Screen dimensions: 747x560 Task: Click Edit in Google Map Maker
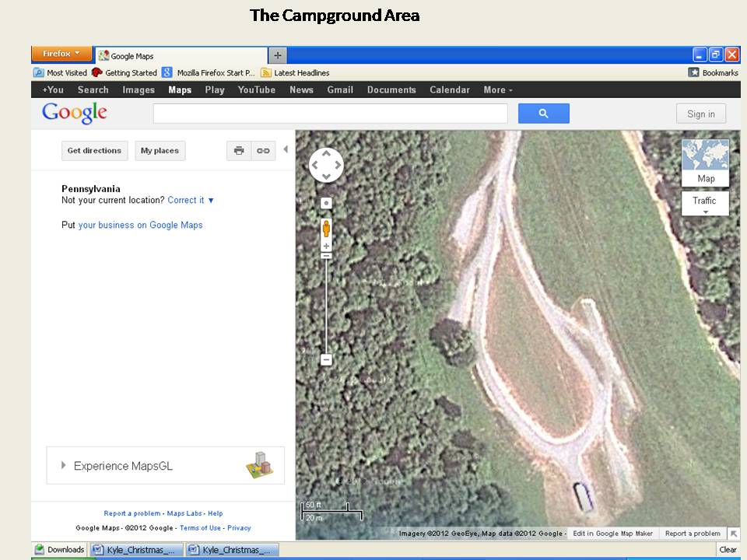(x=612, y=534)
